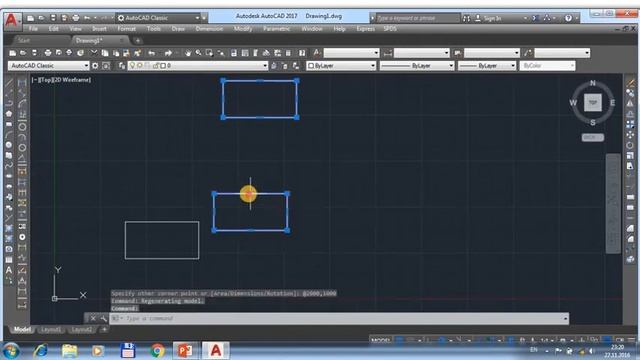The height and width of the screenshot is (360, 640).
Task: Toggle layer 0 freeze sun icon
Action: pyautogui.click(x=140, y=65)
